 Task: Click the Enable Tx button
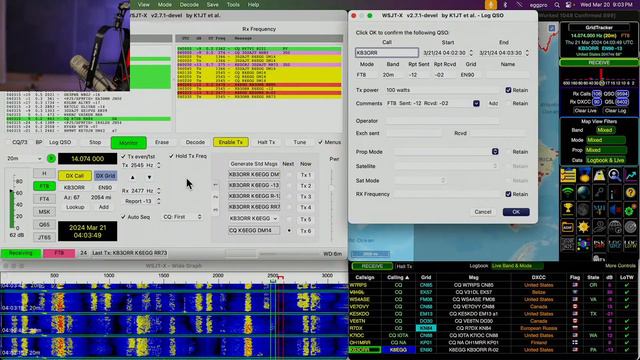pyautogui.click(x=231, y=142)
